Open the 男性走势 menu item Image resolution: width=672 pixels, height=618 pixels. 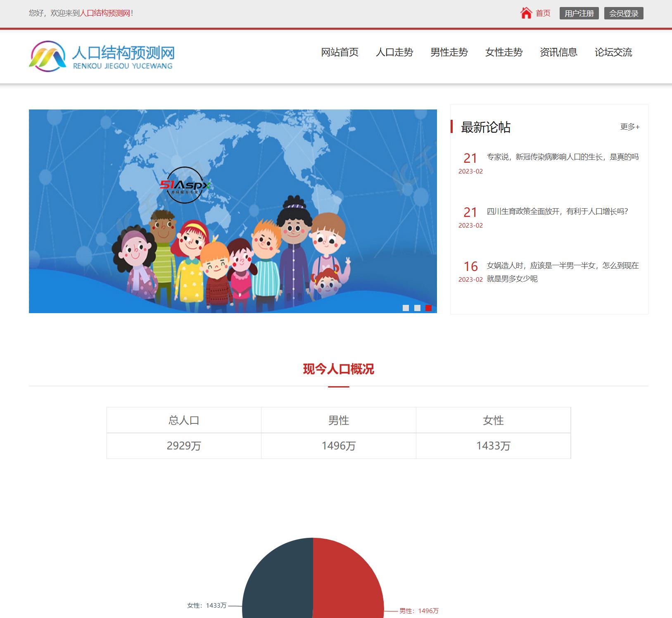[449, 52]
